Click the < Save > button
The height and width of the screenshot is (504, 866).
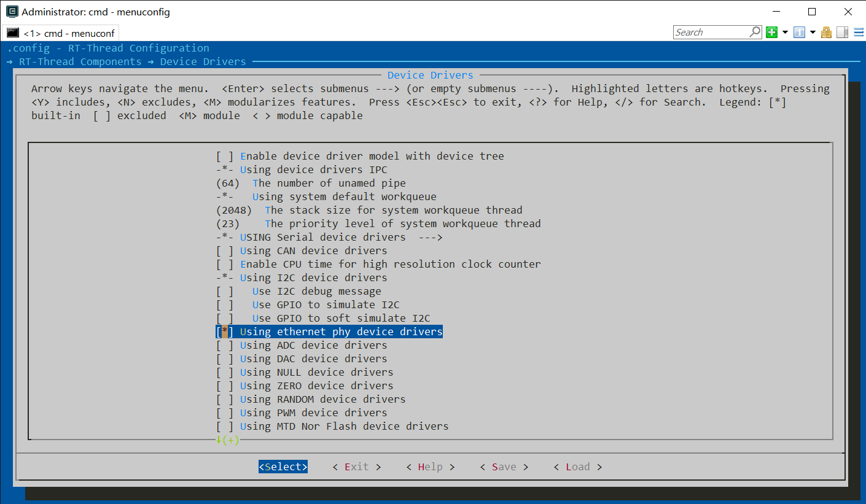tap(504, 467)
